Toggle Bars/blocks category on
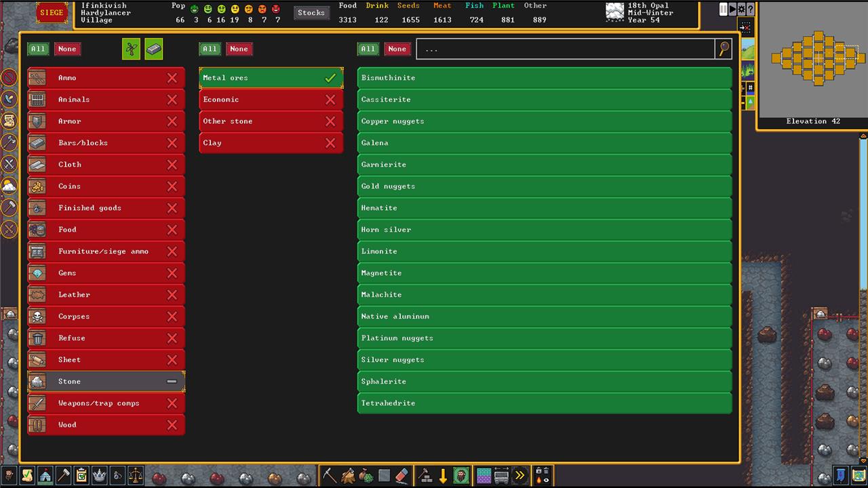Viewport: 868px width, 488px height. [x=172, y=143]
